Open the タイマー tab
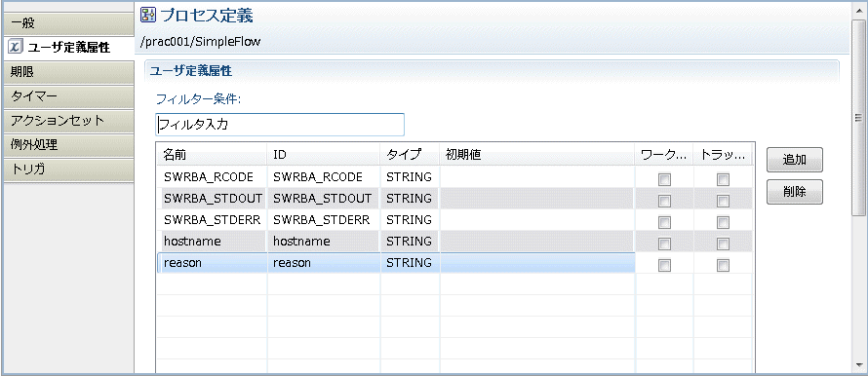Viewport: 868px width, 376px height. 67,96
